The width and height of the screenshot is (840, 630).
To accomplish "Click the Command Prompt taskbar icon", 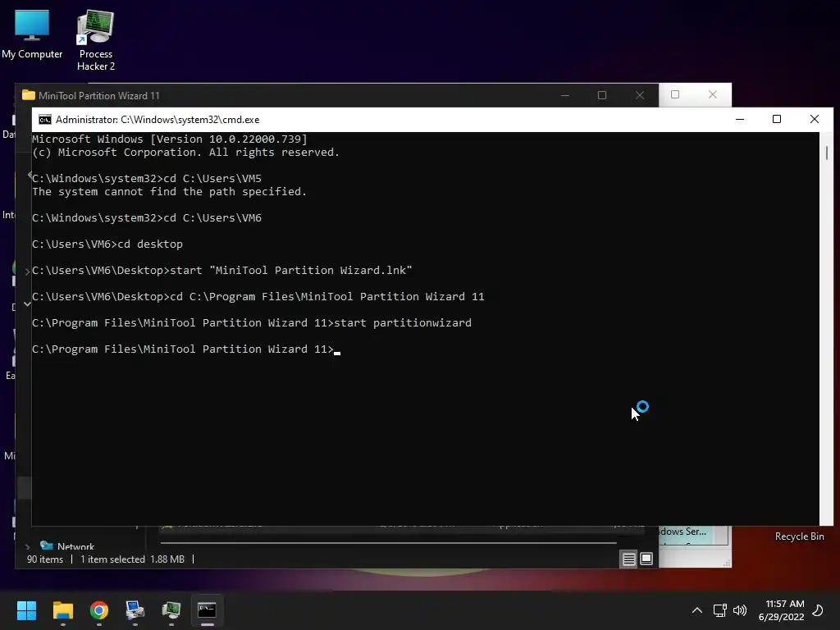I will pyautogui.click(x=208, y=610).
